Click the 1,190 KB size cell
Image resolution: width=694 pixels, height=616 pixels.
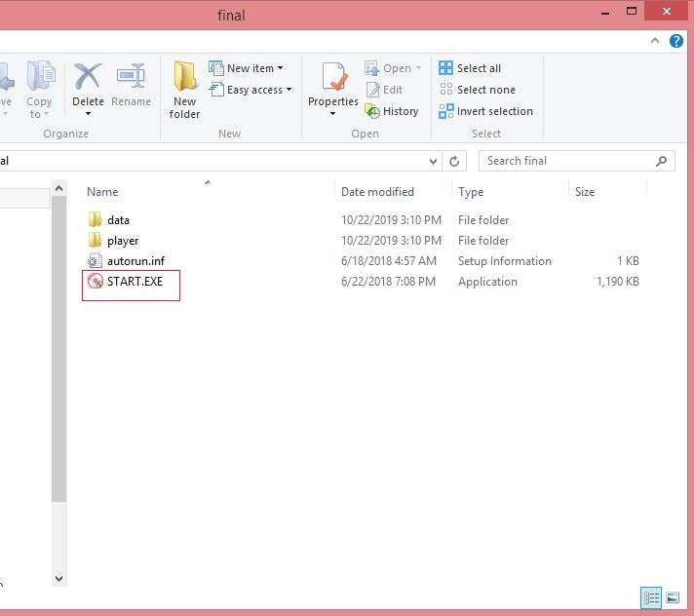617,282
